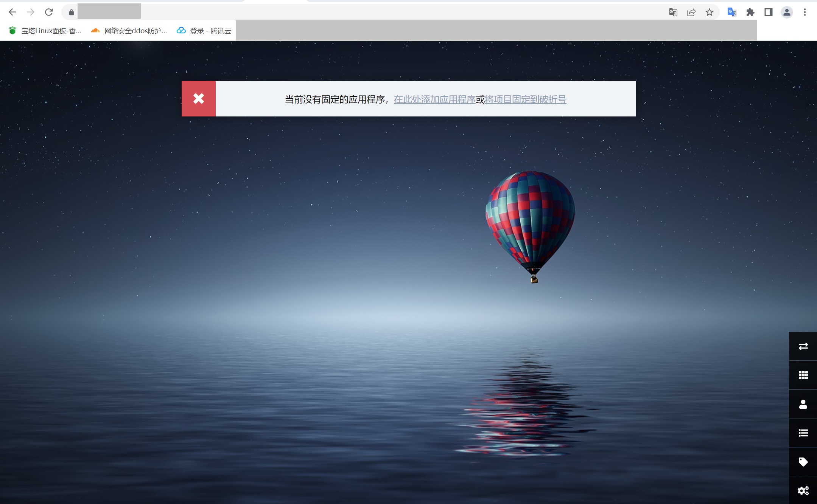
Task: Click the red X alert icon
Action: (x=198, y=99)
